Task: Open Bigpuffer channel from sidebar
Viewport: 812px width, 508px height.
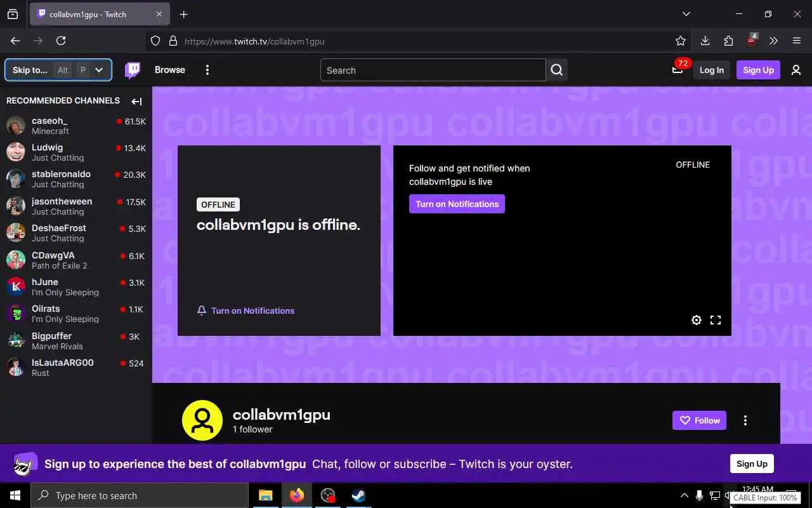Action: (x=76, y=341)
